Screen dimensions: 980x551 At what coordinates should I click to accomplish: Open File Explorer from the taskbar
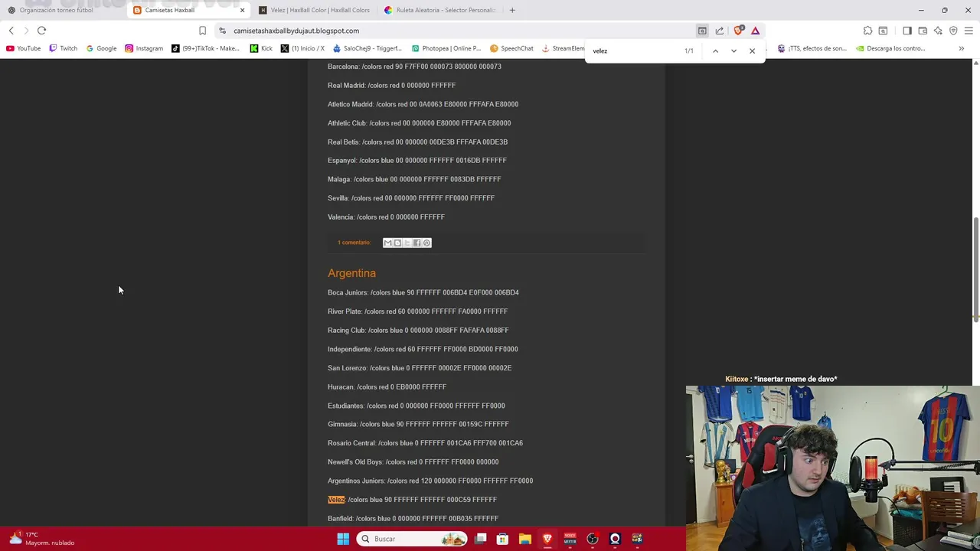click(x=524, y=539)
